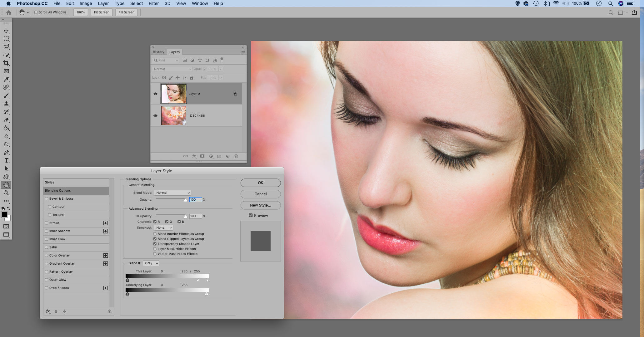Click New Style button in dialog

260,205
